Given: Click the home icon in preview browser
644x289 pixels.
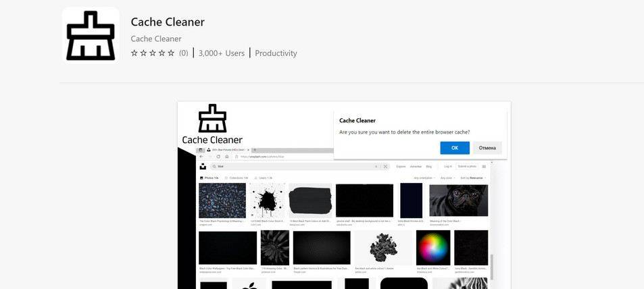Looking at the screenshot, I should click(226, 157).
